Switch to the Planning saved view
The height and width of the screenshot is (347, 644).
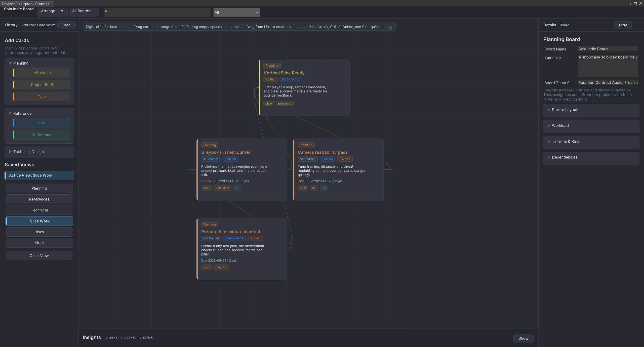pyautogui.click(x=39, y=188)
